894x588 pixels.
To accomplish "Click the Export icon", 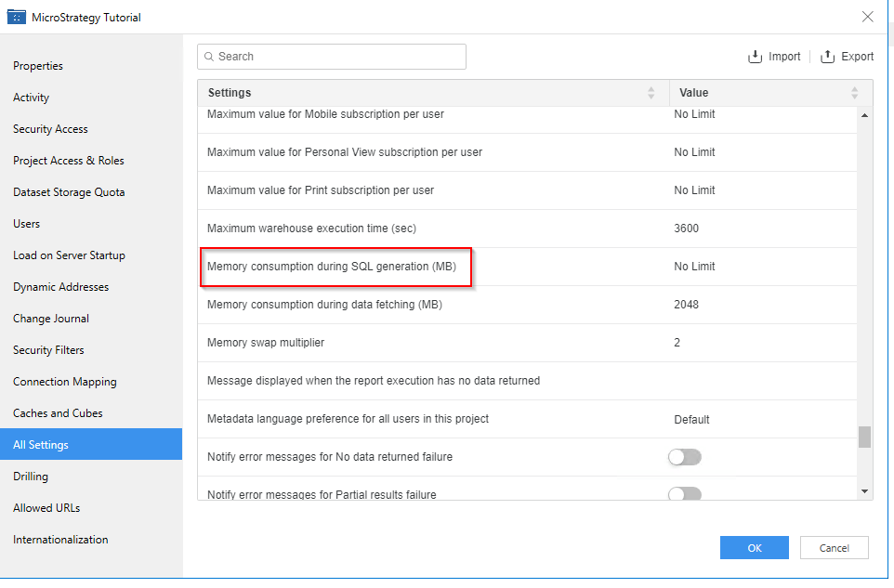I will tap(827, 57).
